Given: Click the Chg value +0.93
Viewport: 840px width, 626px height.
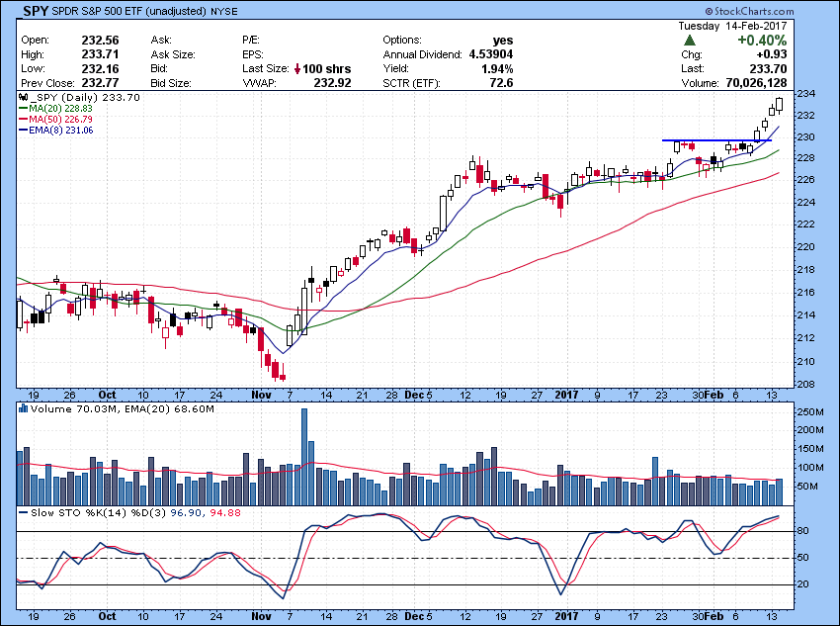Looking at the screenshot, I should click(x=772, y=54).
